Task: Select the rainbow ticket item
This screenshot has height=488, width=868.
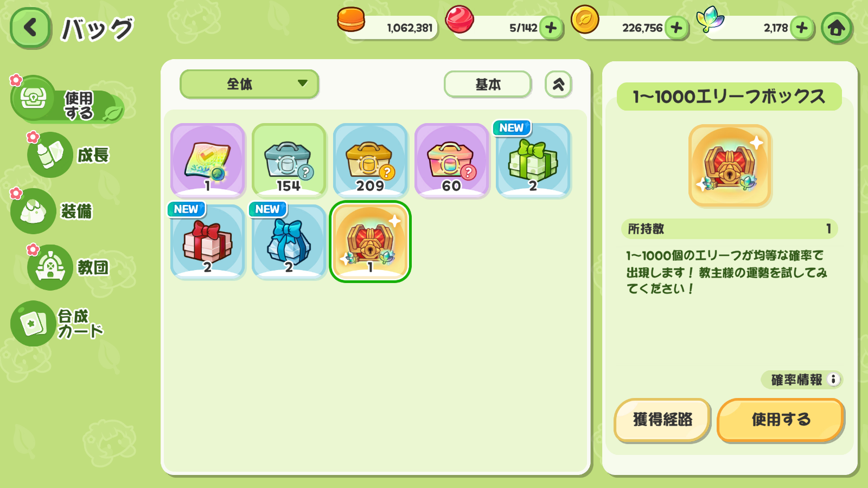Action: click(x=208, y=160)
